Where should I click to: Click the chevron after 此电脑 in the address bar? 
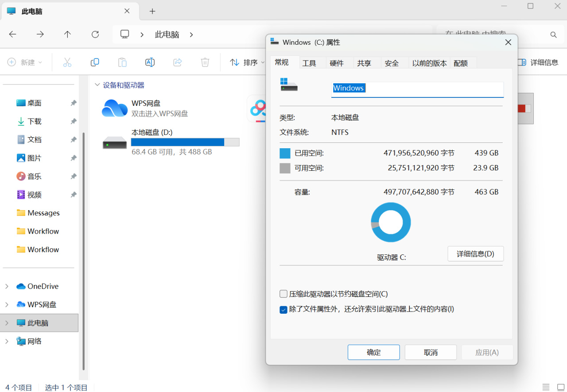tap(191, 35)
